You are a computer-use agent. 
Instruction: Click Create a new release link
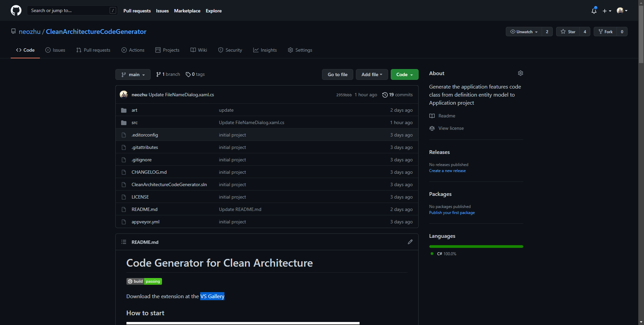tap(447, 171)
